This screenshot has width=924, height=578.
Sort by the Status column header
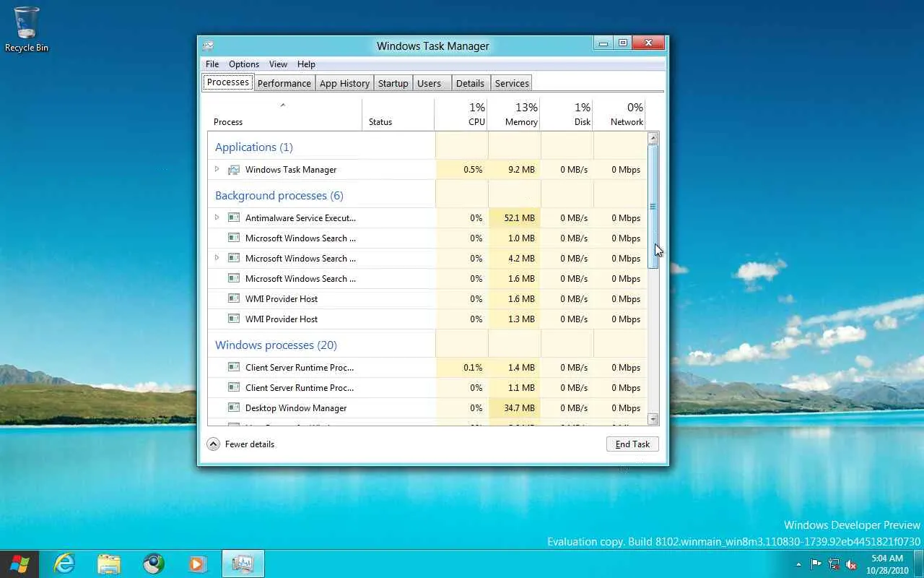tap(398, 114)
